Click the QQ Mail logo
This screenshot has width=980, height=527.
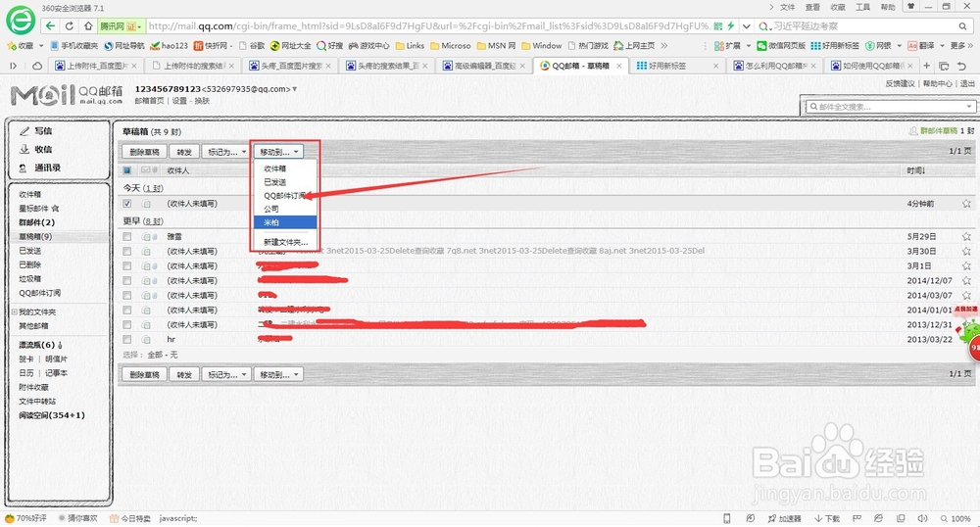[67, 94]
